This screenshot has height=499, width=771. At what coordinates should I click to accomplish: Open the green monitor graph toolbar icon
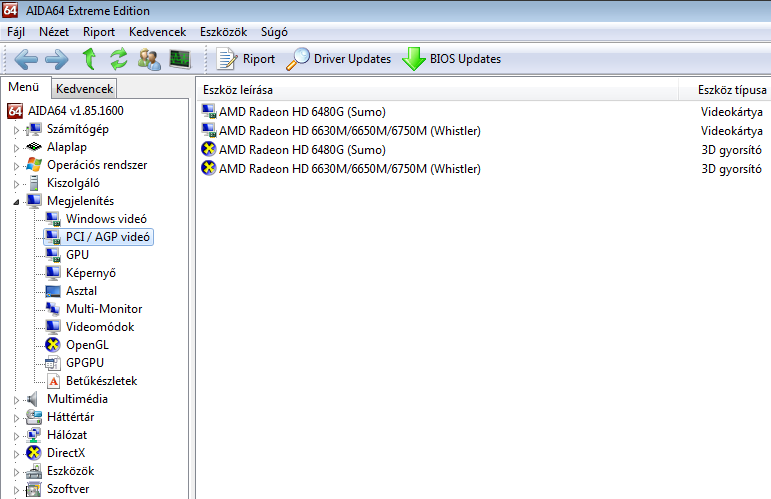click(180, 59)
